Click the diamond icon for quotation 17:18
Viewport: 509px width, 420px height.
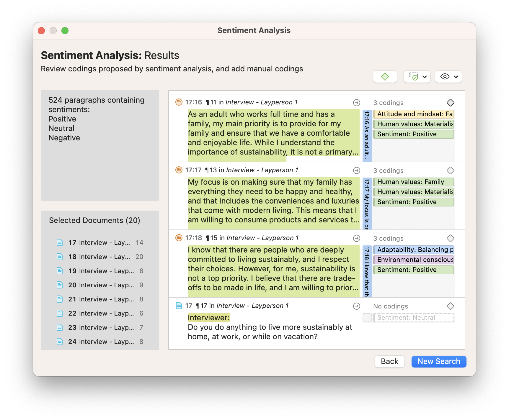pyautogui.click(x=450, y=238)
